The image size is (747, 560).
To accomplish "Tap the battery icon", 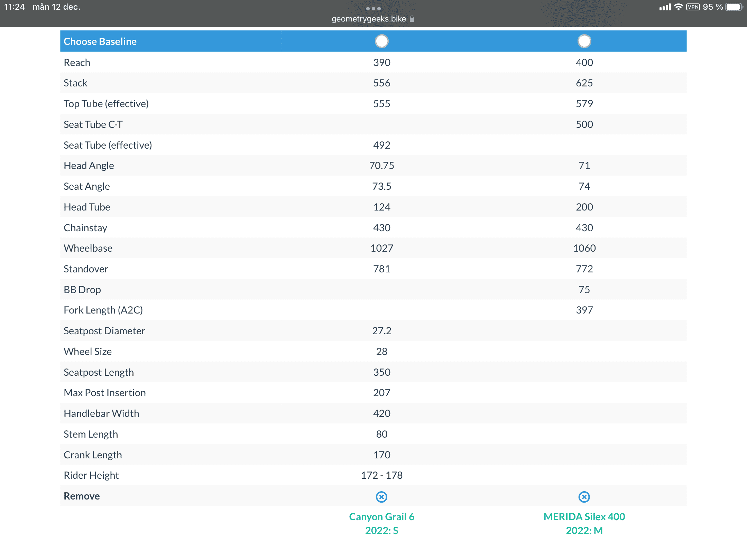I will [734, 7].
